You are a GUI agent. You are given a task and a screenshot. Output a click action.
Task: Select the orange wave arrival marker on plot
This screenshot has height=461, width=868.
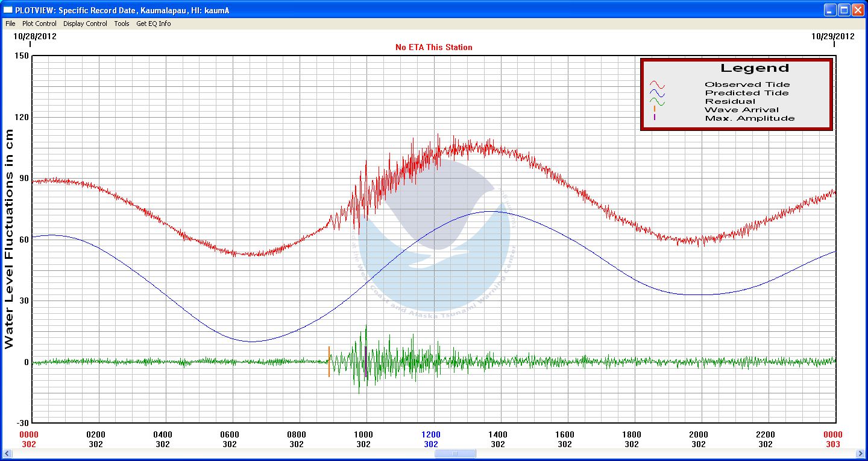click(x=329, y=362)
